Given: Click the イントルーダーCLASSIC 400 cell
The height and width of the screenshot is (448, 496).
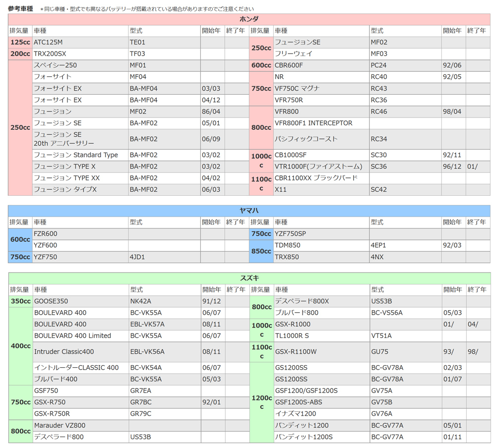Looking at the screenshot, I should (x=81, y=368).
